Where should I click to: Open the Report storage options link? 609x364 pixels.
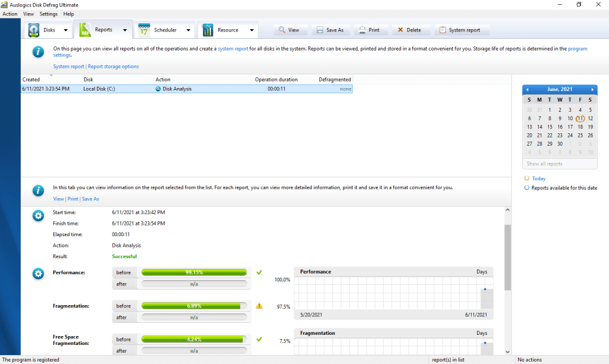click(113, 67)
